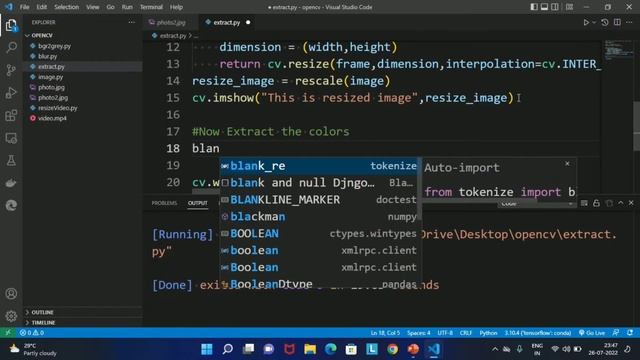Screen dimensions: 640x360
Task: Change language mode Python
Action: click(x=488, y=333)
